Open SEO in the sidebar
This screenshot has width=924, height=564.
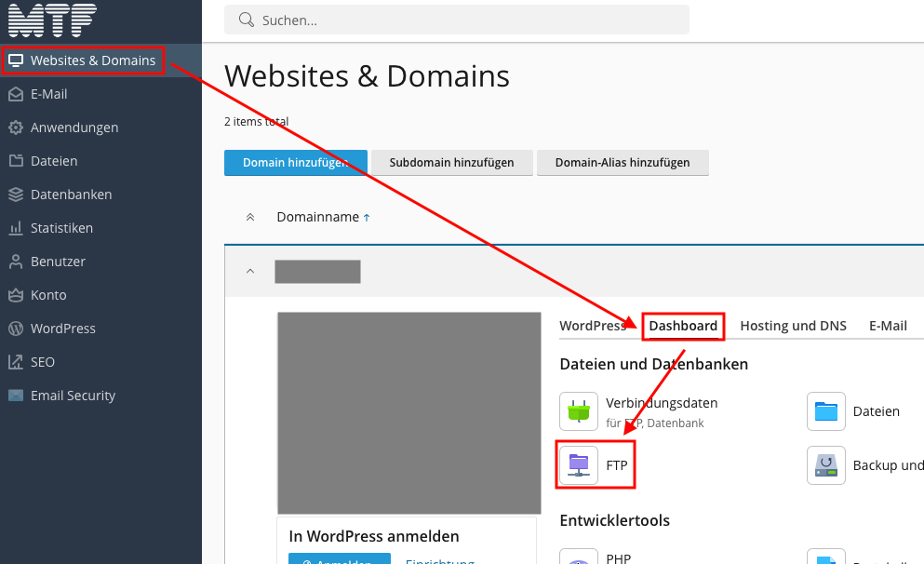point(42,362)
